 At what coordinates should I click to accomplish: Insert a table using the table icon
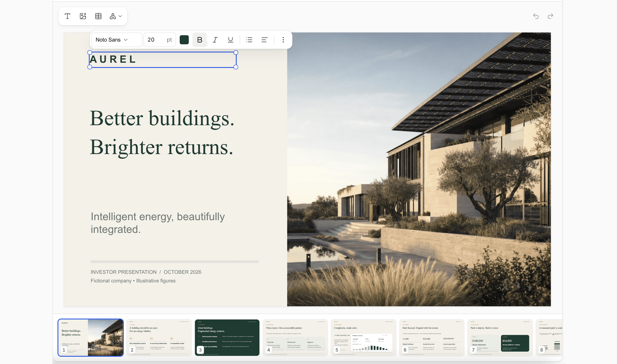(98, 16)
